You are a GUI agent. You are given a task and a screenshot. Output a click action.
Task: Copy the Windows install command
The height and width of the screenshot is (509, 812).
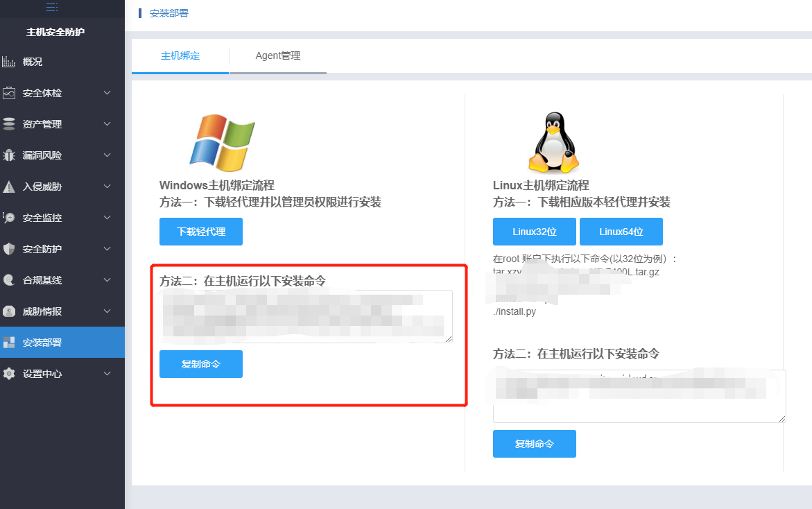click(x=201, y=364)
